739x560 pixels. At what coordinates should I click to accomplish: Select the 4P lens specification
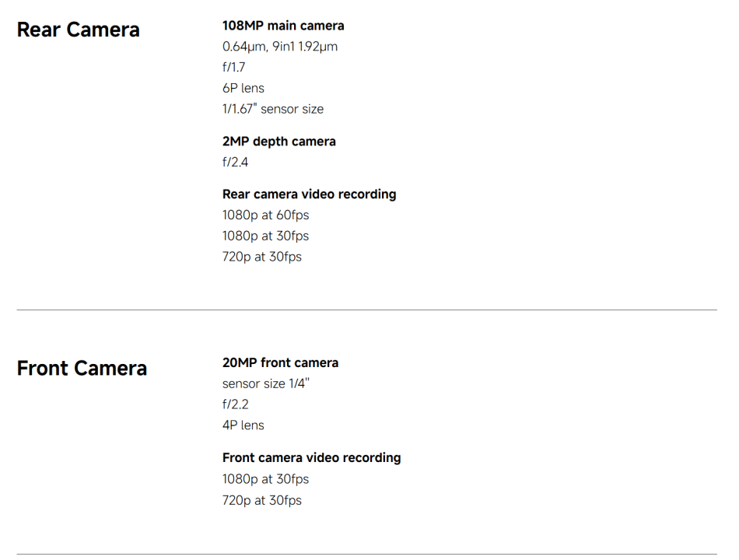click(x=243, y=425)
